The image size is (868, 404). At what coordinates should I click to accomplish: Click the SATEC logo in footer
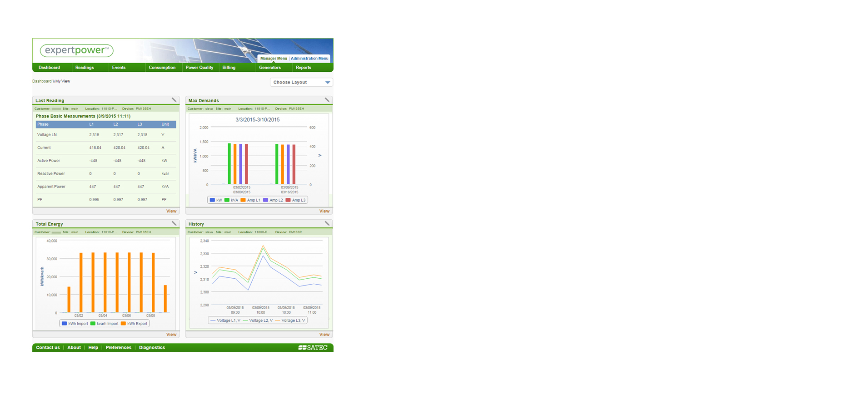tap(313, 348)
